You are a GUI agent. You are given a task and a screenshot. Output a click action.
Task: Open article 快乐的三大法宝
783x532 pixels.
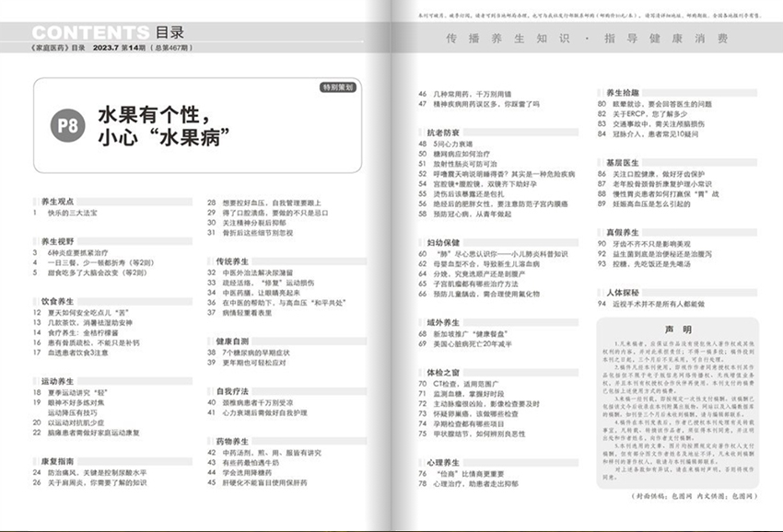[x=79, y=213]
